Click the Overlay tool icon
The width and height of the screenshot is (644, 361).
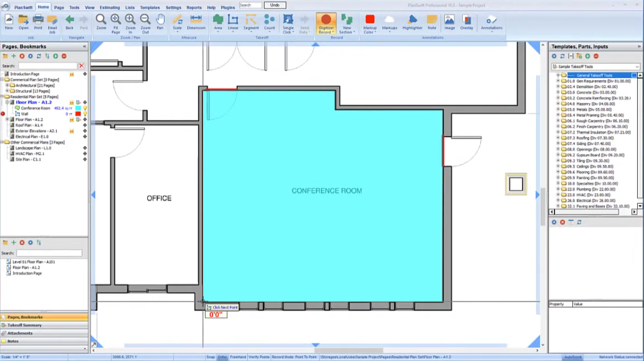pos(467,22)
